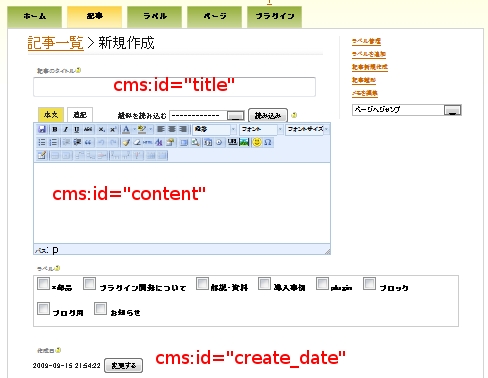Viewport: 488px width, 378px height.
Task: Click the article title input field
Action: pos(174,87)
